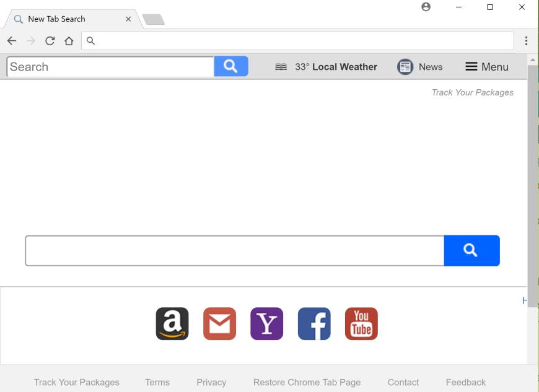Open the Chrome user profile icon
The image size is (539, 392).
tap(426, 7)
